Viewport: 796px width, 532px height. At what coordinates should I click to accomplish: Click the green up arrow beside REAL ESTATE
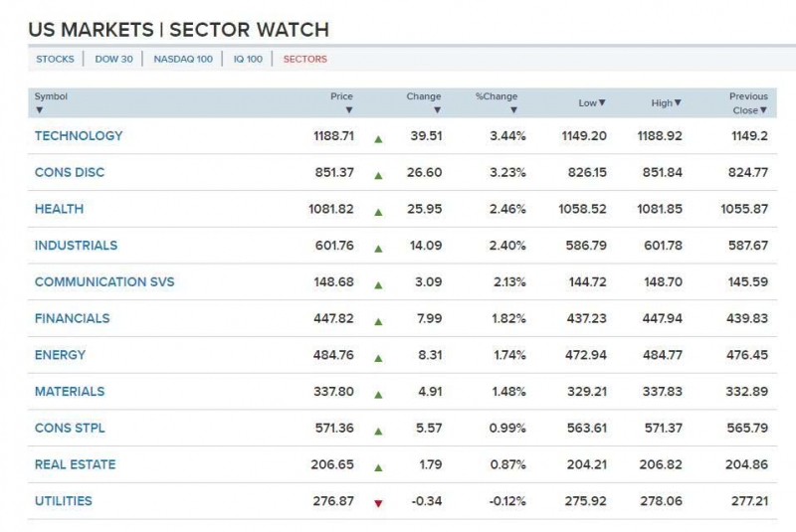coord(378,467)
